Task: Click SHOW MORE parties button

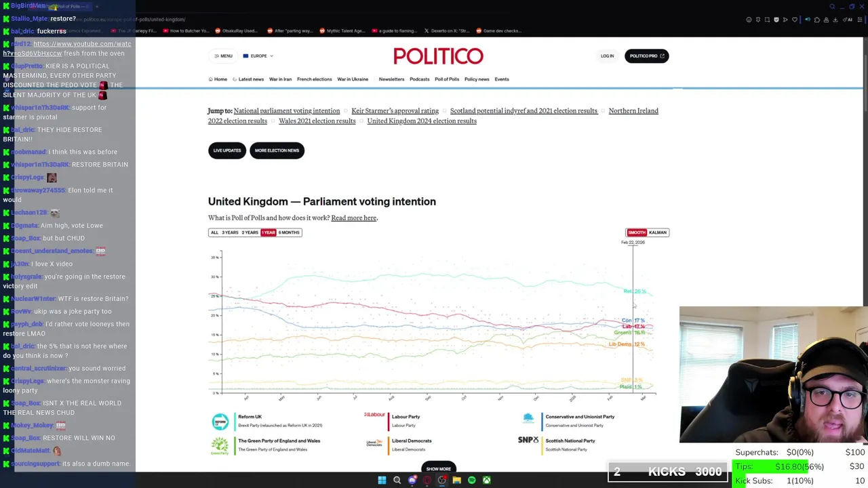Action: pos(438,468)
